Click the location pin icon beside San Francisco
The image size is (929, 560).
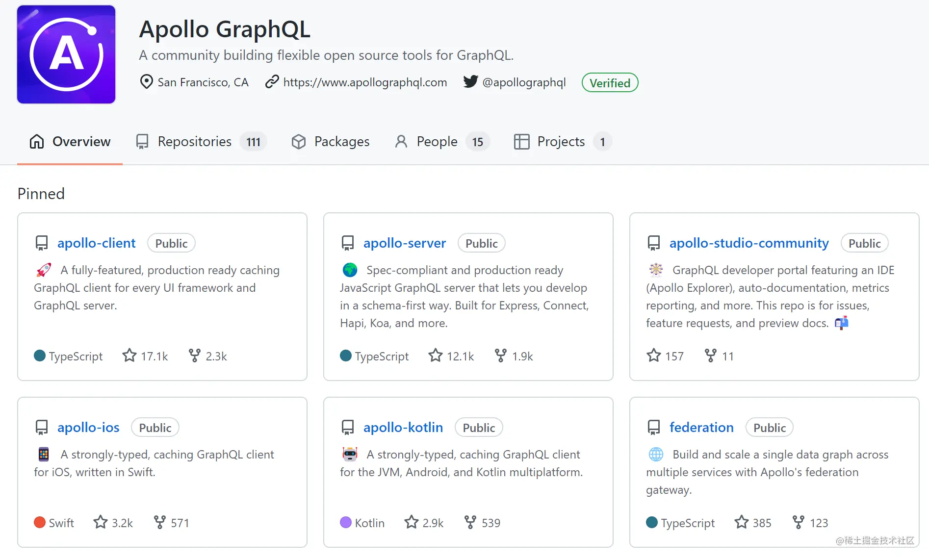coord(146,82)
